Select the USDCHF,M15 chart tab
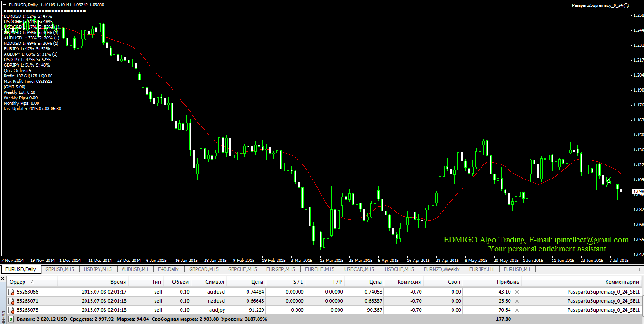644x324 pixels. [399, 269]
